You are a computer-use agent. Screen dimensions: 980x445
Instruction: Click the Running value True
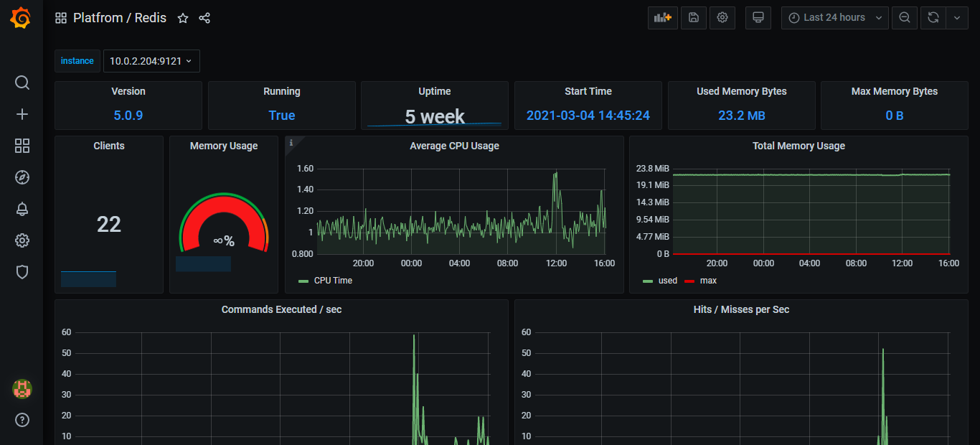[x=282, y=115]
